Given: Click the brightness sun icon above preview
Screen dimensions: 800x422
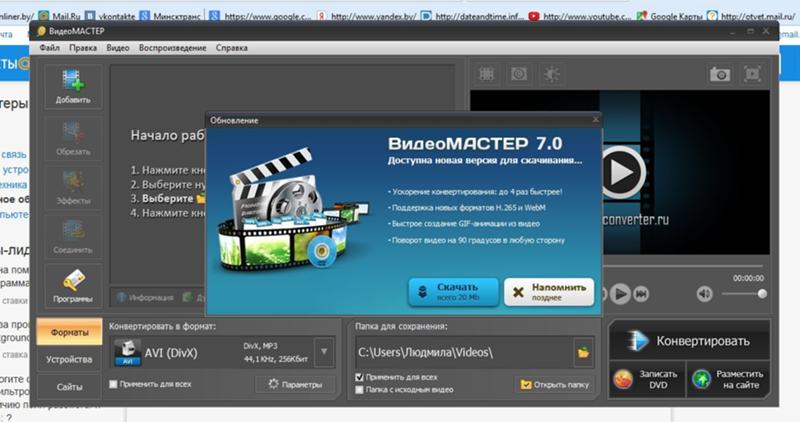Looking at the screenshot, I should click(x=552, y=75).
